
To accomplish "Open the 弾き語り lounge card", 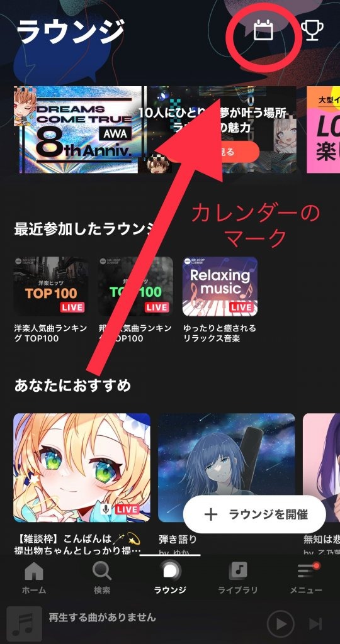I will [227, 467].
